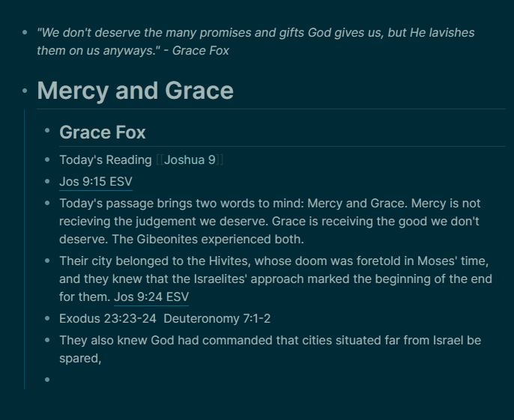Edit the Mercy and Grace heading
The image size is (514, 420).
pyautogui.click(x=135, y=91)
